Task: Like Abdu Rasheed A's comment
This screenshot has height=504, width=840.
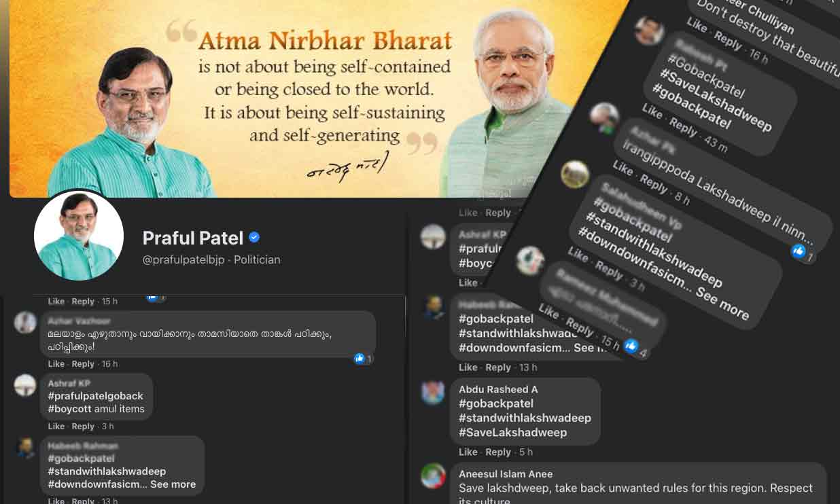Action: click(x=468, y=452)
